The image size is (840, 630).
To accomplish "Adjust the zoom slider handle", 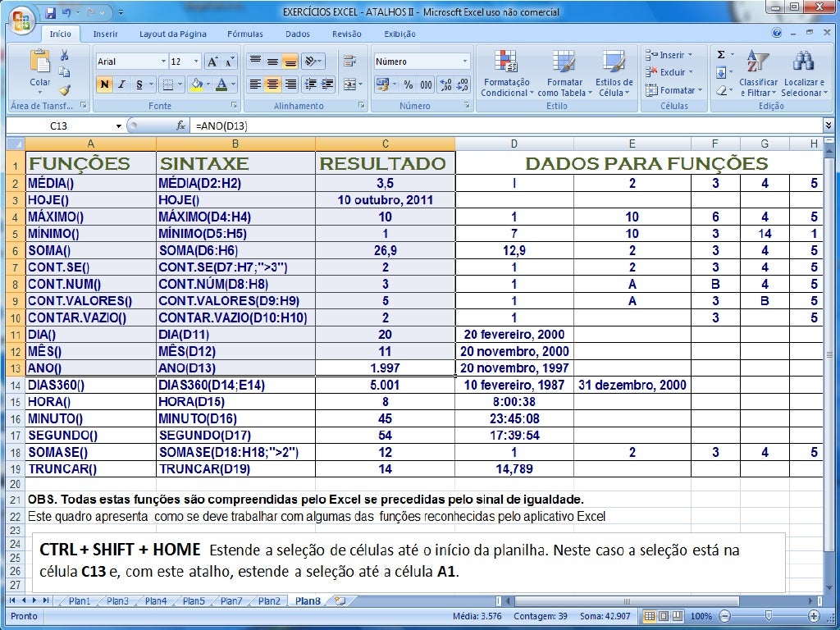I will (769, 615).
